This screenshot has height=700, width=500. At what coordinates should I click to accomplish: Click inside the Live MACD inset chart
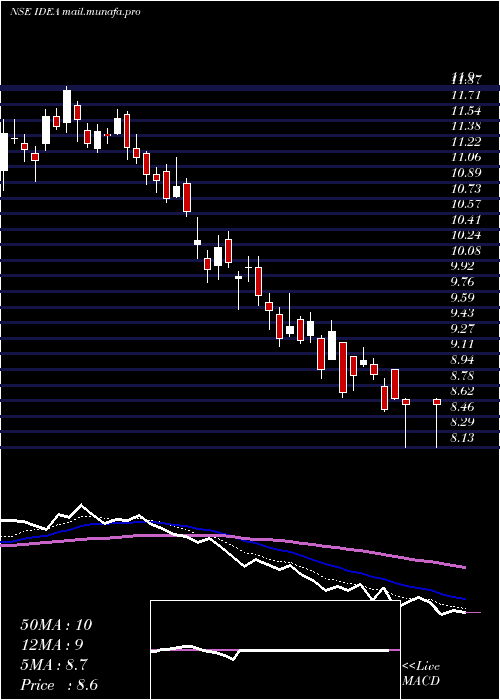pyautogui.click(x=275, y=650)
